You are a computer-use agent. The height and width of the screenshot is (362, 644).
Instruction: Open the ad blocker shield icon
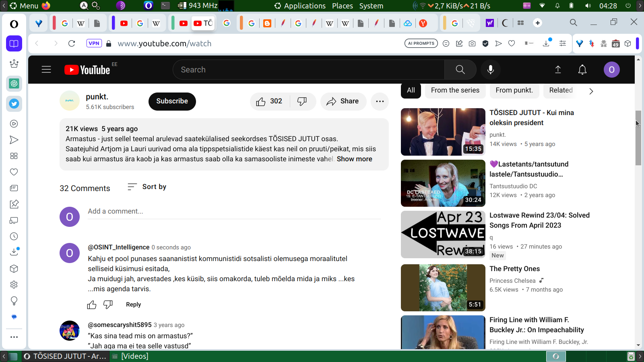pyautogui.click(x=485, y=43)
